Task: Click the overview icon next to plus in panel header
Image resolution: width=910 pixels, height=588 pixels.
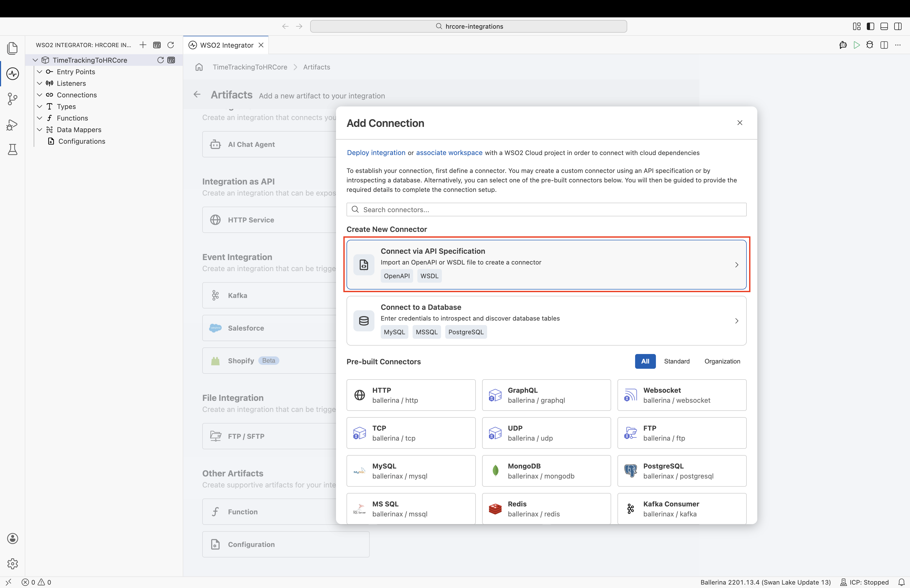Action: point(157,45)
